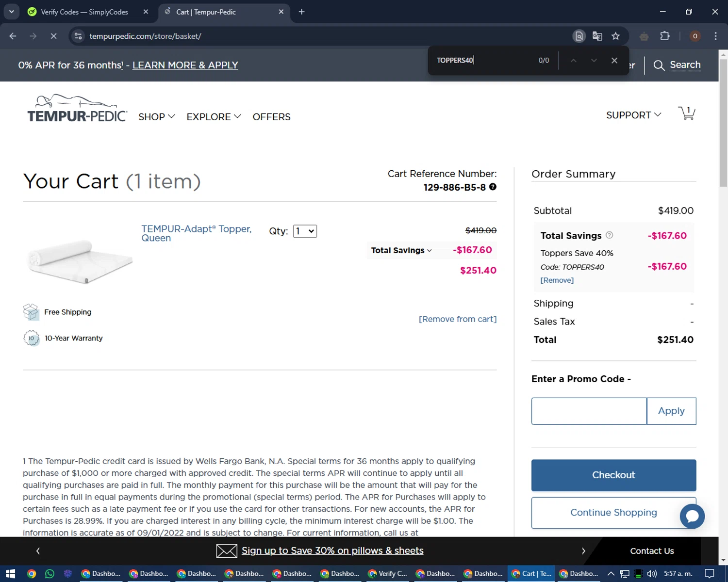Open the quantity dropdown
This screenshot has width=728, height=582.
point(305,231)
